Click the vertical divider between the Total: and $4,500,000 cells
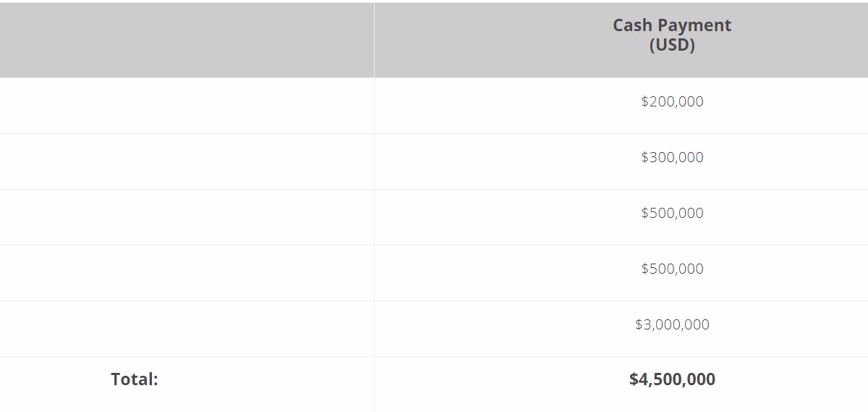Viewport: 868px width, 412px height. point(374,384)
